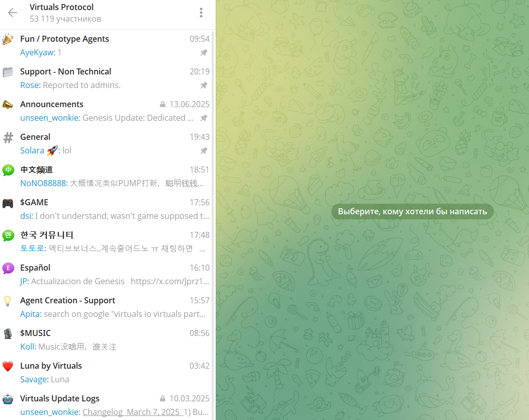Image resolution: width=529 pixels, height=420 pixels.
Task: Click the 10.03.2025 date
Action: coord(189,398)
